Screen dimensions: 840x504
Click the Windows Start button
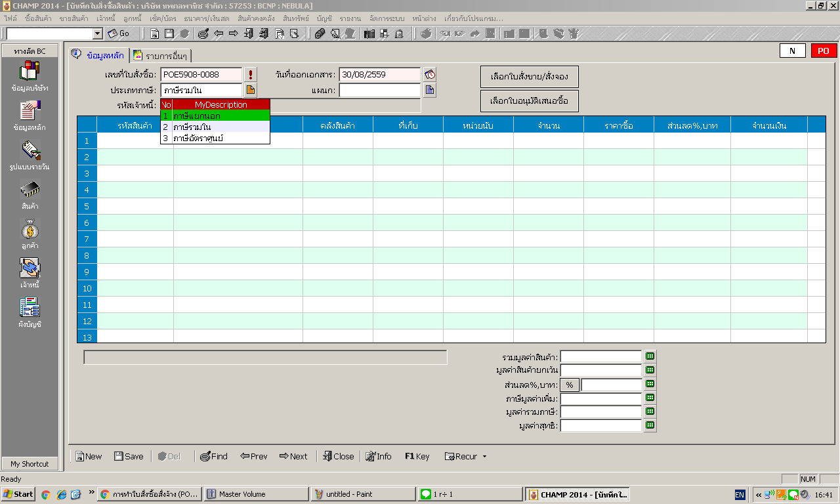[x=18, y=494]
